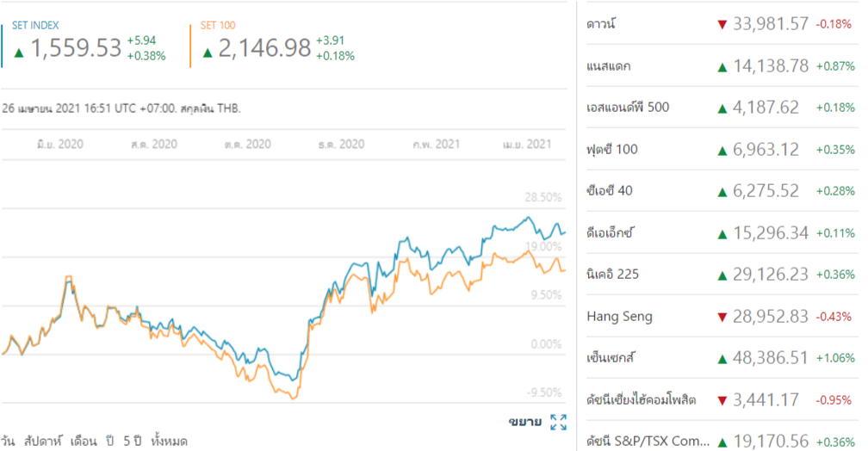The image size is (868, 451).
Task: Click the red down arrow for ดัชนีเซี่ยงไฮ้คอมโพสิต
Action: click(722, 400)
